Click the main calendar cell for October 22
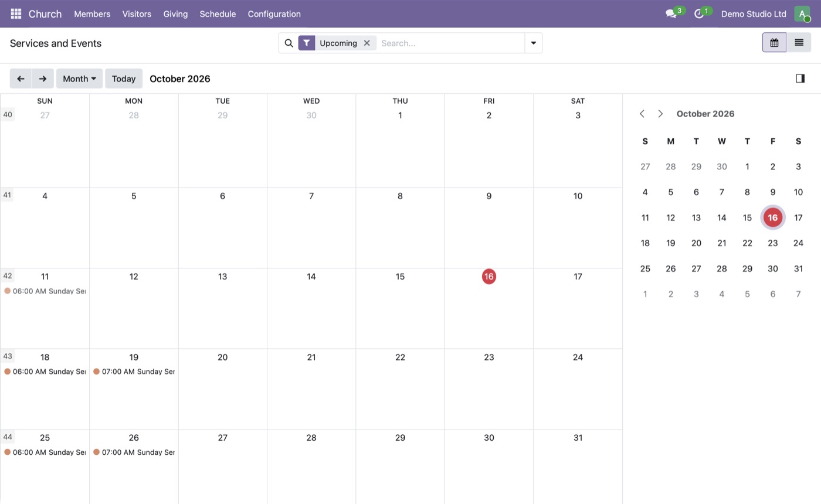The height and width of the screenshot is (504, 821). tap(400, 390)
